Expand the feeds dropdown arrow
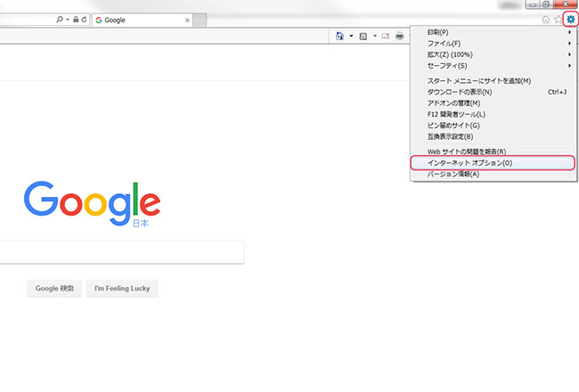The height and width of the screenshot is (392, 579). pyautogui.click(x=375, y=36)
